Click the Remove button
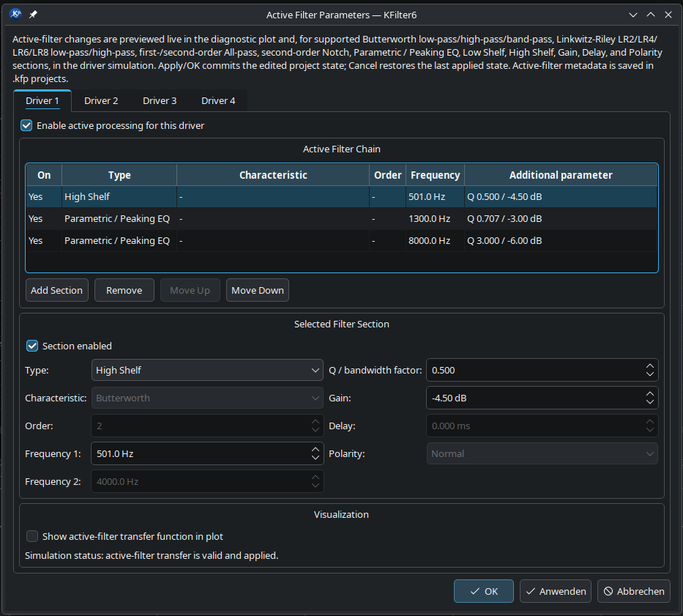The image size is (683, 616). click(124, 290)
